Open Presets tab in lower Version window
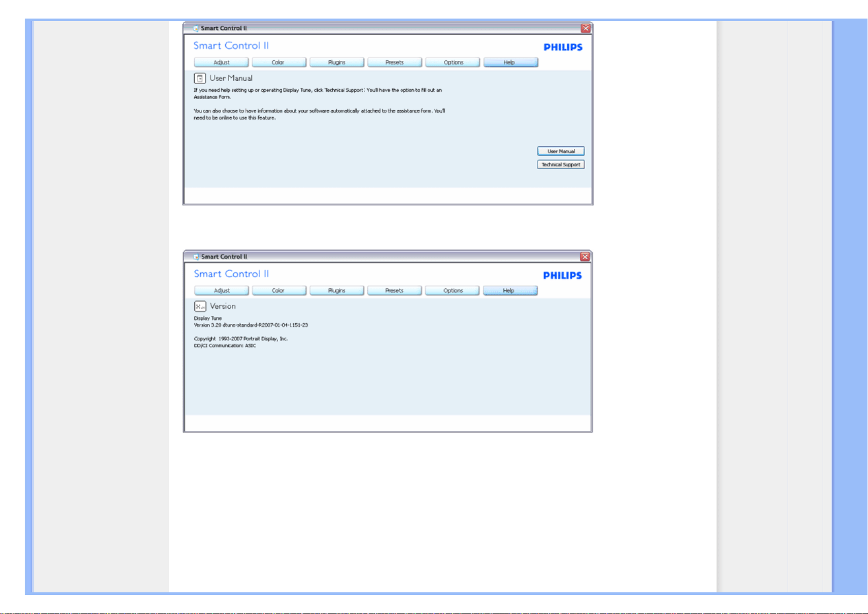This screenshot has width=868, height=614. [395, 291]
